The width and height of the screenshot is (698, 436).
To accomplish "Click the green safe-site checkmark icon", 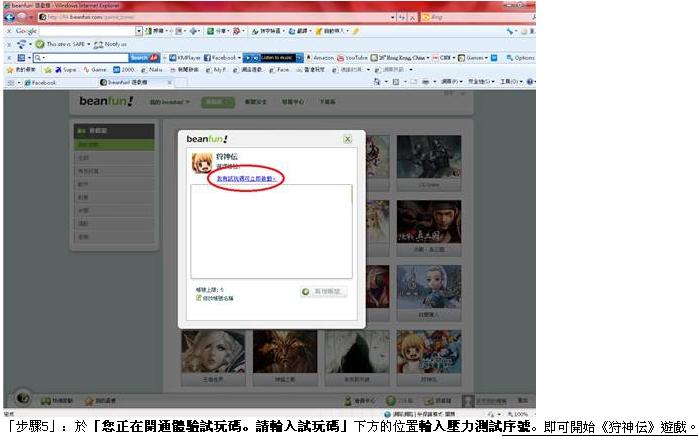I will point(40,44).
